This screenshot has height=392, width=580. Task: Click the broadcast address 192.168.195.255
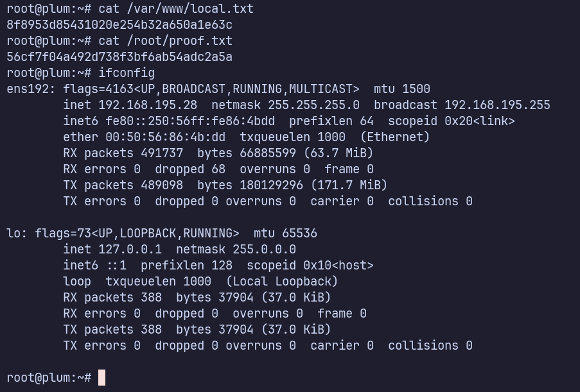497,105
